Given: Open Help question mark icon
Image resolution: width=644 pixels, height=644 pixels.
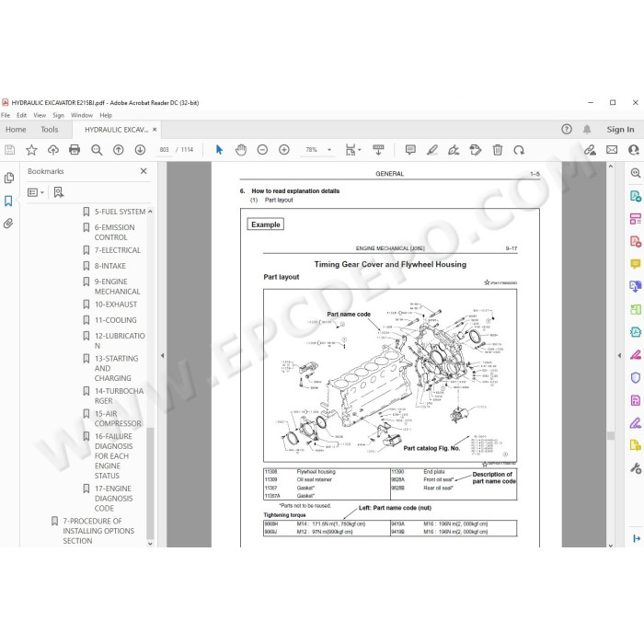Looking at the screenshot, I should click(567, 130).
